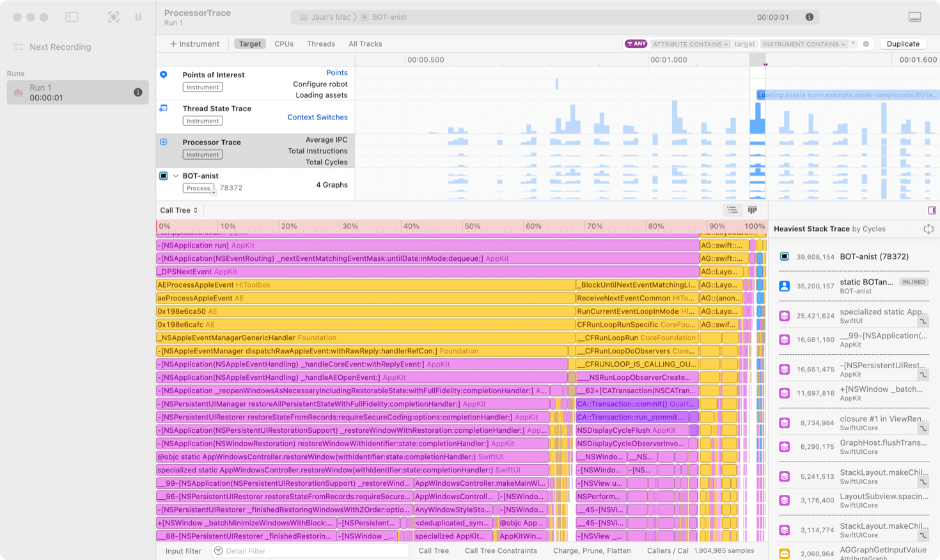Toggle the right inspector panel

[932, 209]
